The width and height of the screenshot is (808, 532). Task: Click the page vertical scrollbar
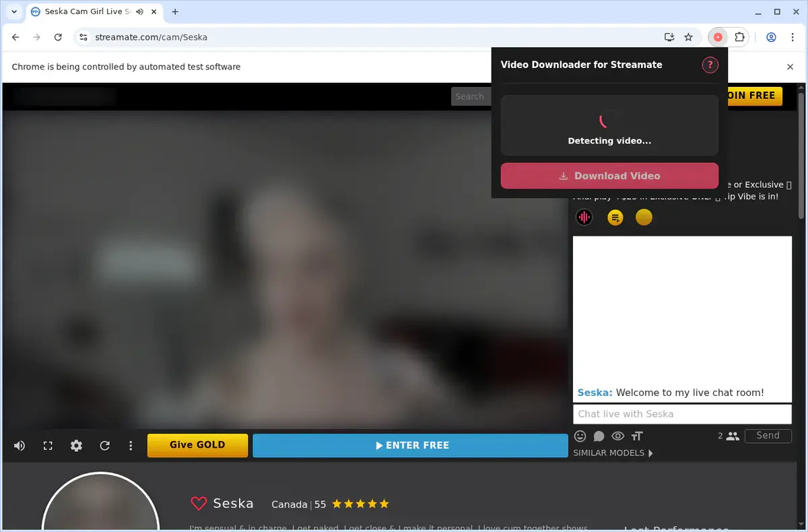pos(801,155)
